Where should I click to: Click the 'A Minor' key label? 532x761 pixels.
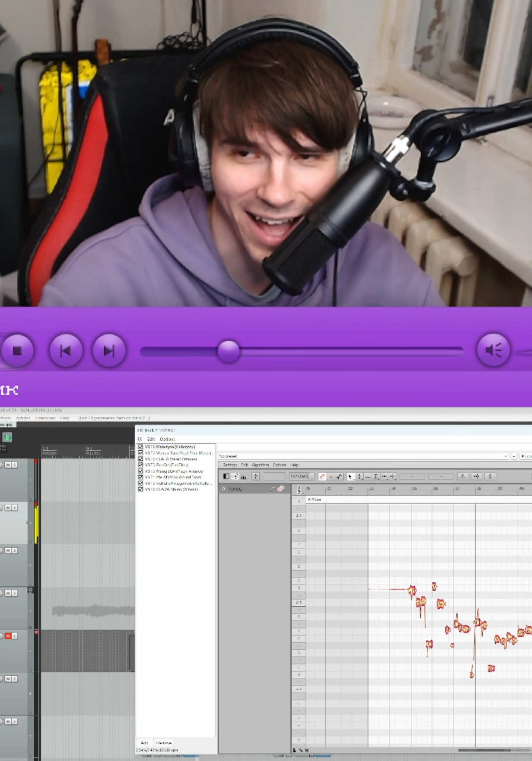pos(314,499)
